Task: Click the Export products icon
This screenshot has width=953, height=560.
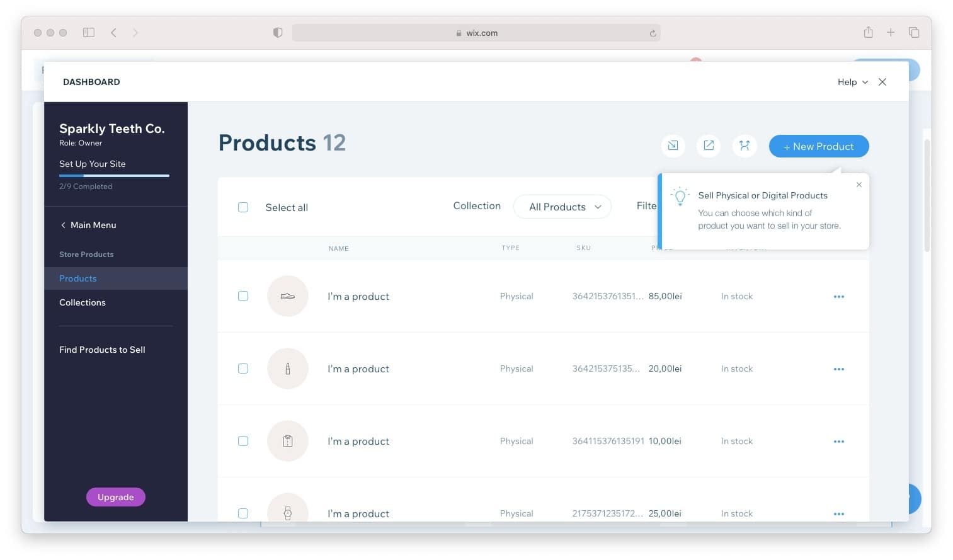Action: (709, 146)
